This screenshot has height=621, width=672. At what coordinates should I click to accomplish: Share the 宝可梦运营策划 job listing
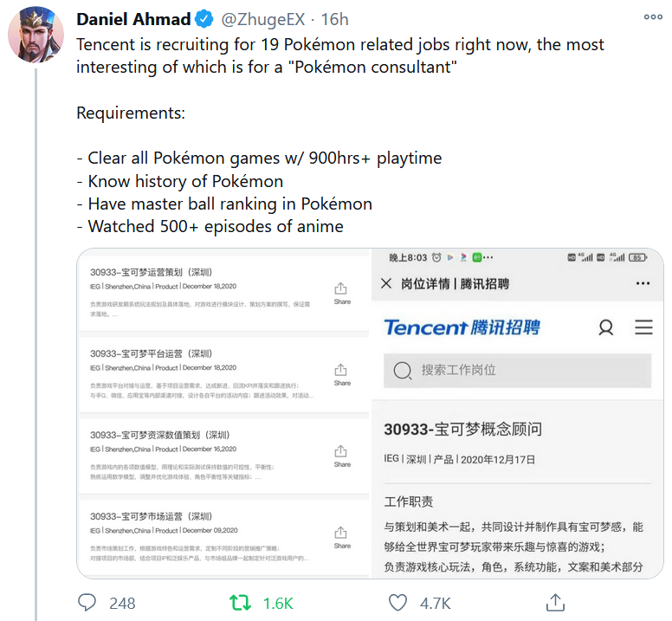(x=342, y=291)
